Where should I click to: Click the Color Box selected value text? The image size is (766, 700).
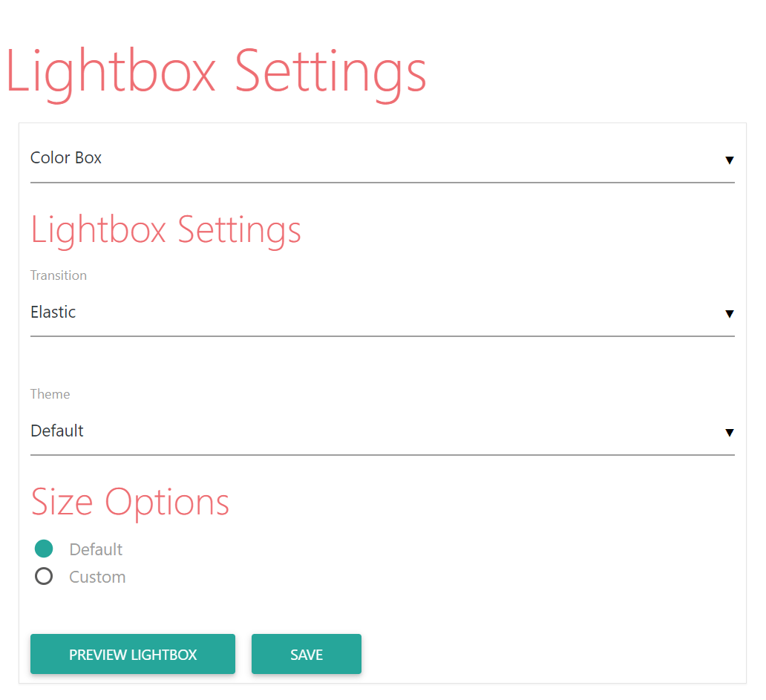tap(66, 158)
